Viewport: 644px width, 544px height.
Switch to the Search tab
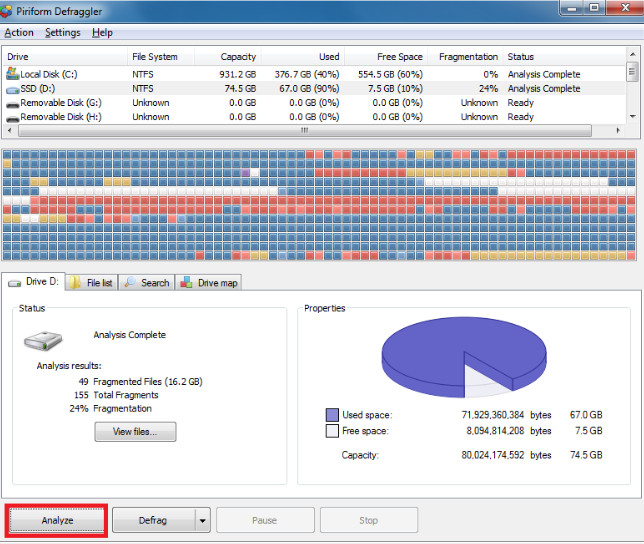(147, 282)
